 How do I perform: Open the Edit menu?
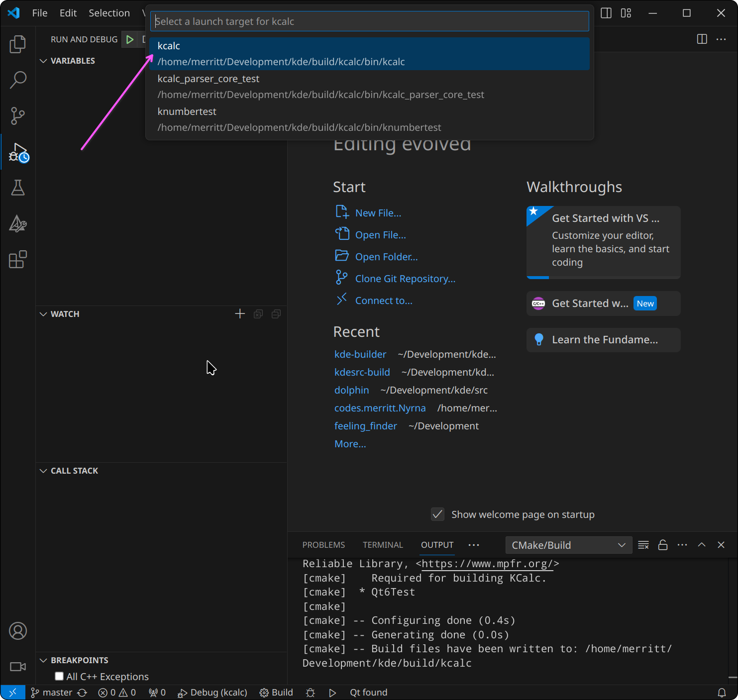pos(68,13)
